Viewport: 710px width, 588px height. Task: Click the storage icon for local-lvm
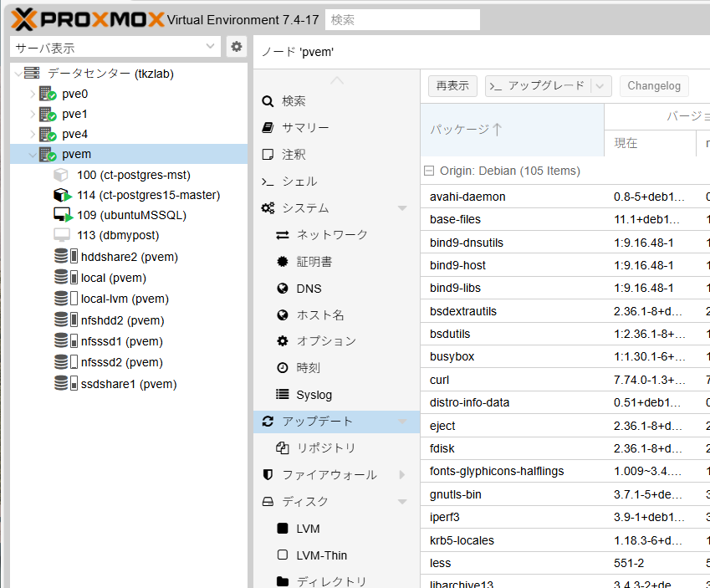click(66, 299)
